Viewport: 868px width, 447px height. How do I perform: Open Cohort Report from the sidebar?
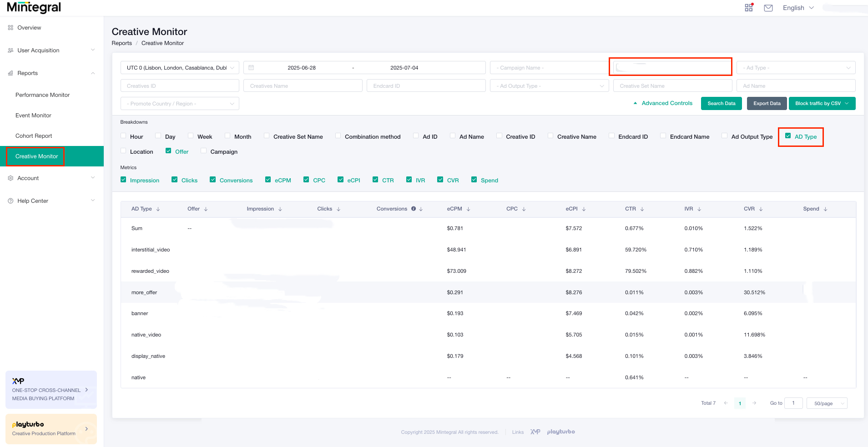34,136
